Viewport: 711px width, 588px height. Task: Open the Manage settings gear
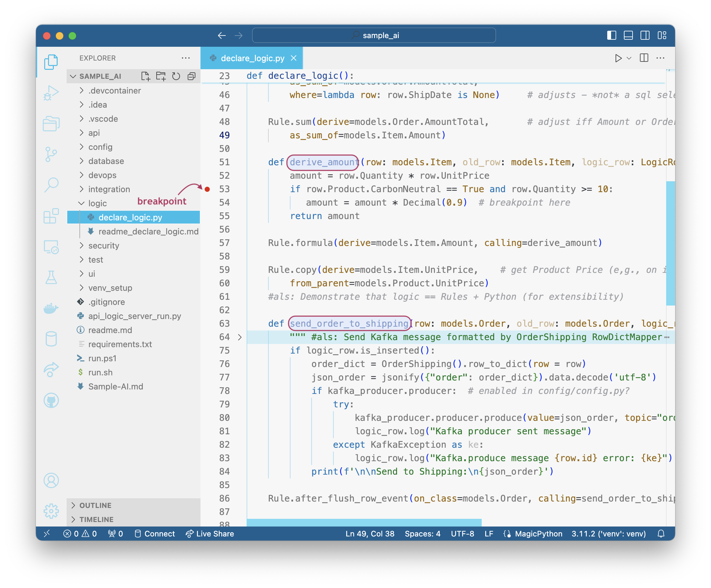click(51, 511)
